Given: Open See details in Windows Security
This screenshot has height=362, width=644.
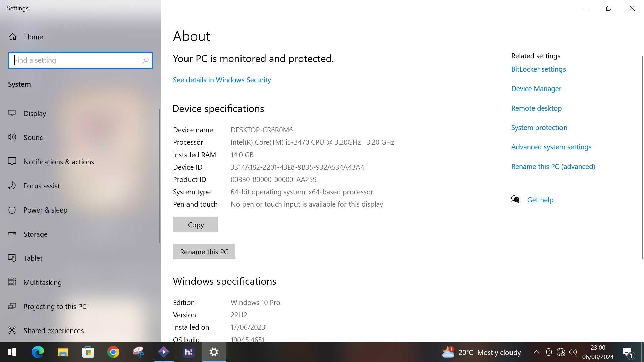Looking at the screenshot, I should click(x=222, y=80).
